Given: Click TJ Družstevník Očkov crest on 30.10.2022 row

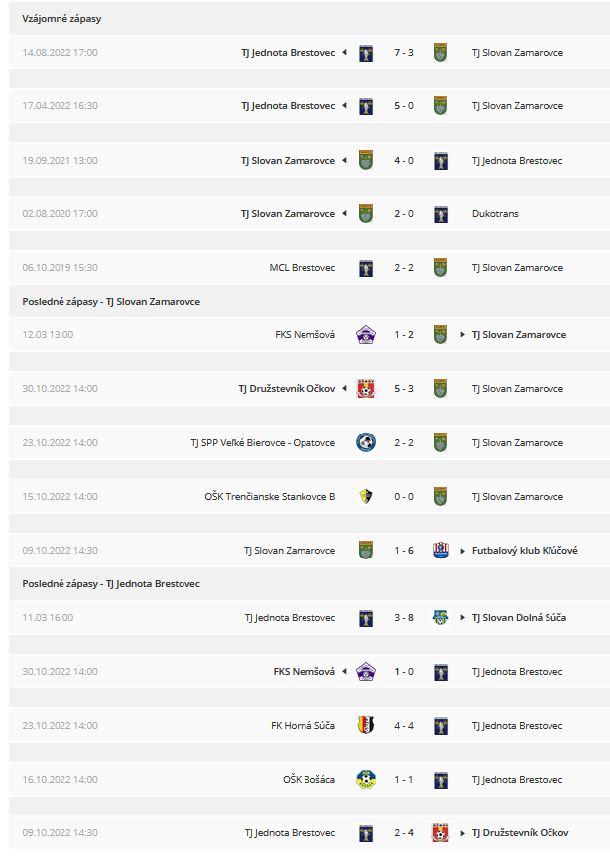Looking at the screenshot, I should [365, 389].
